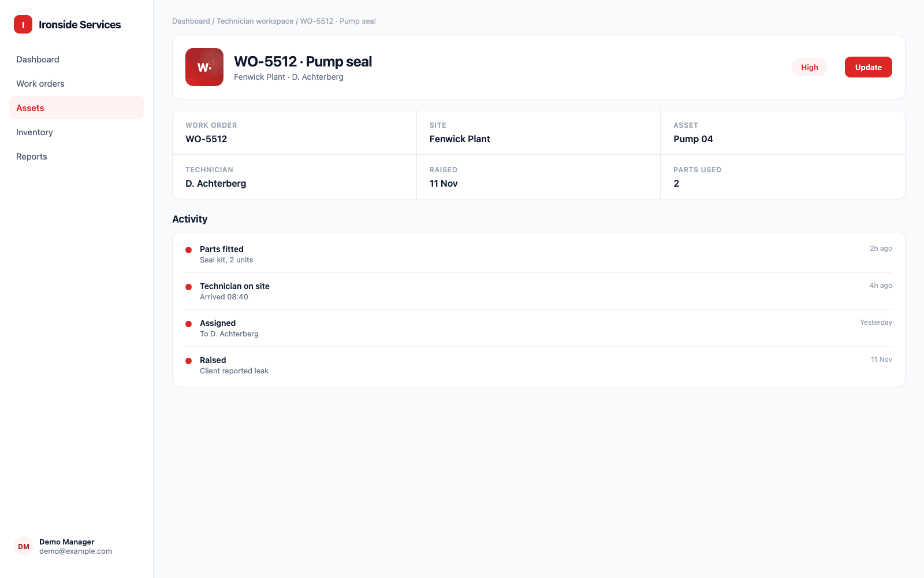
Task: Click the WO-5512 work order avatar tile
Action: (204, 67)
